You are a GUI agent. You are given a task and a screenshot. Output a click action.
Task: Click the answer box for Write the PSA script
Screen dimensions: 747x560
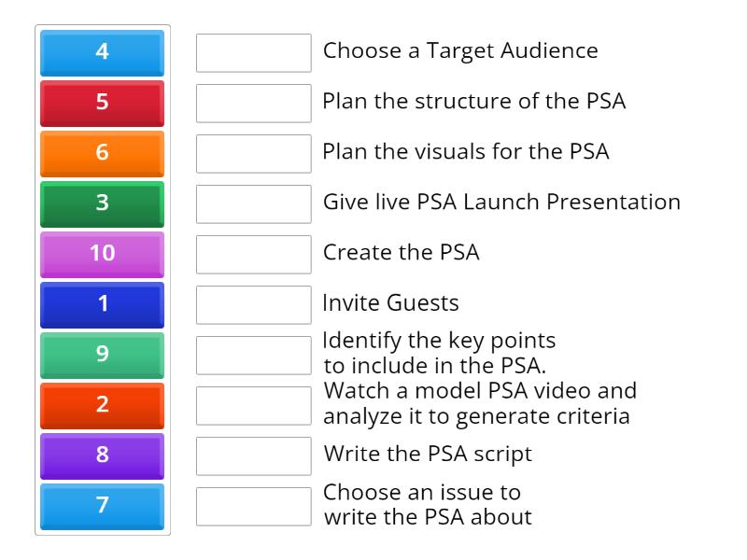(x=254, y=455)
